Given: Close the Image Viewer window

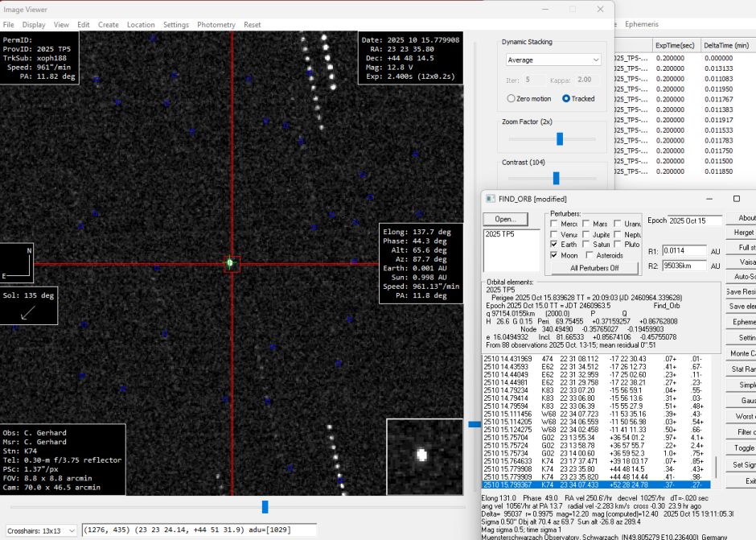Looking at the screenshot, I should 600,9.
